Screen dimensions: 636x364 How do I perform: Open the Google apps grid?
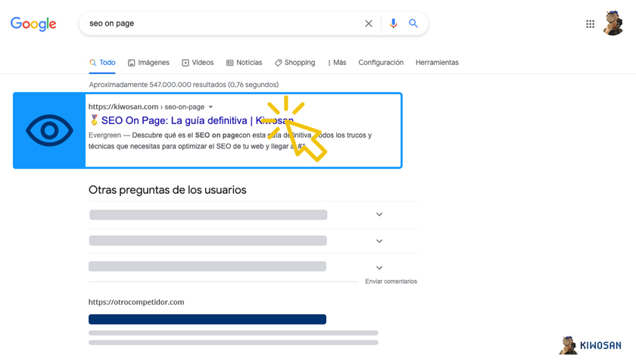[x=590, y=24]
